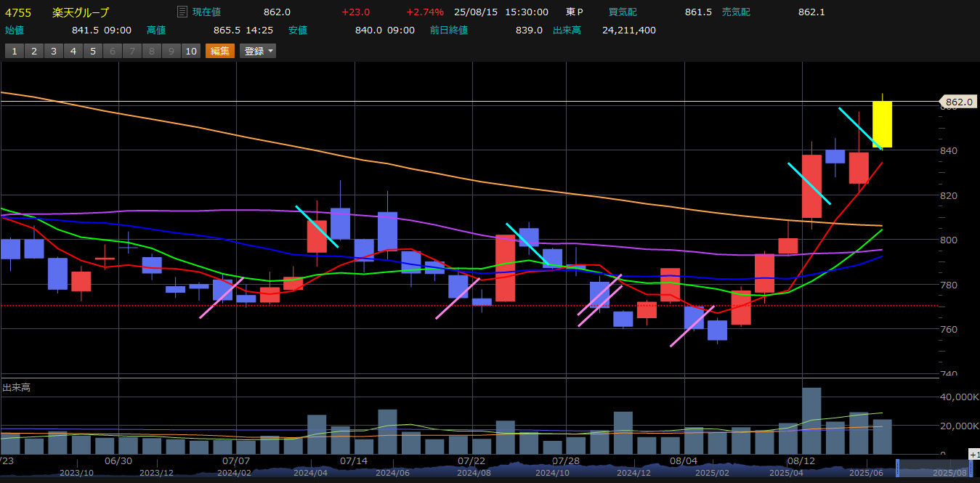
Task: Select chart preset button 3
Action: click(x=53, y=51)
